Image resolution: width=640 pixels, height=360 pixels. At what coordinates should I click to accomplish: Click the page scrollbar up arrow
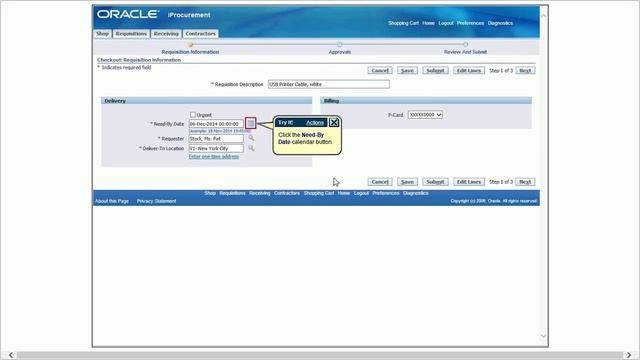click(543, 16)
